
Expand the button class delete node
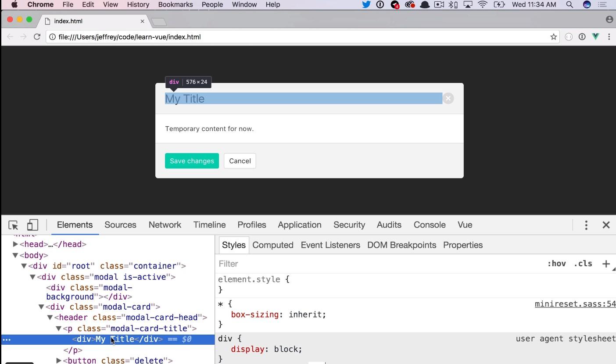coord(59,360)
